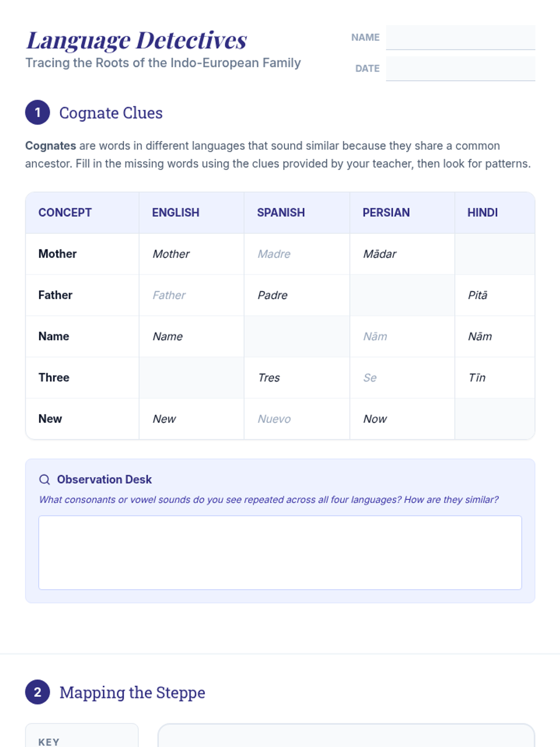Click the Cognate Clues section heading
Screen dimensions: 560x747
(111, 113)
